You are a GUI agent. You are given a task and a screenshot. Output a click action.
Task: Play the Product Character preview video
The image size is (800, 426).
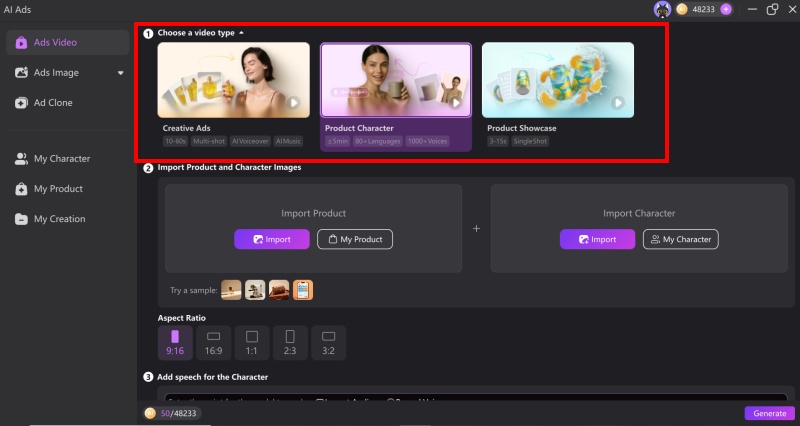click(x=456, y=103)
